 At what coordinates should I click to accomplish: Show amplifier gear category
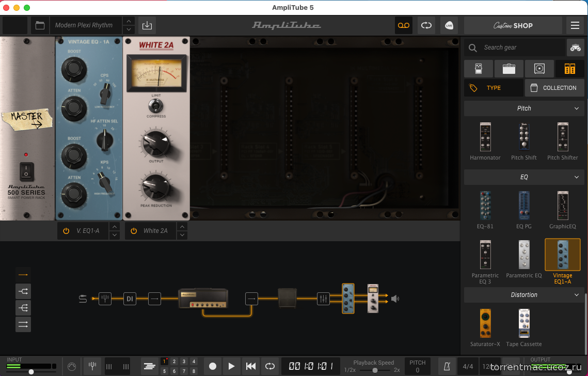[509, 69]
